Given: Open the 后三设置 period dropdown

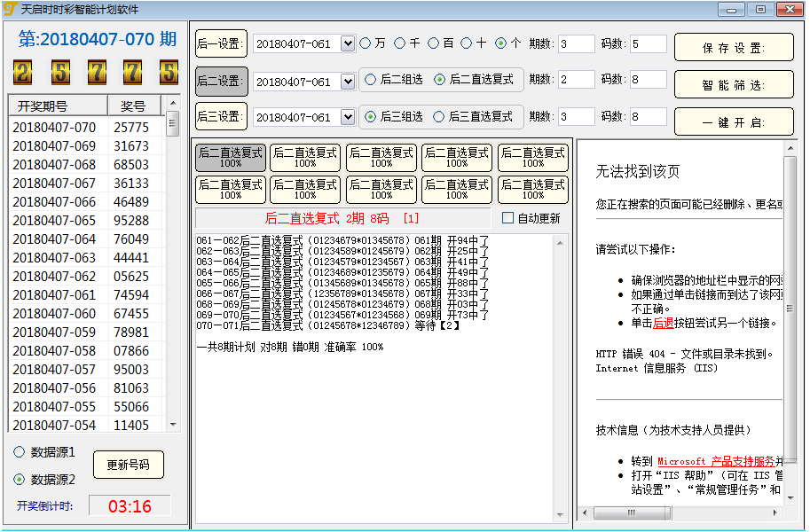Looking at the screenshot, I should coord(347,117).
